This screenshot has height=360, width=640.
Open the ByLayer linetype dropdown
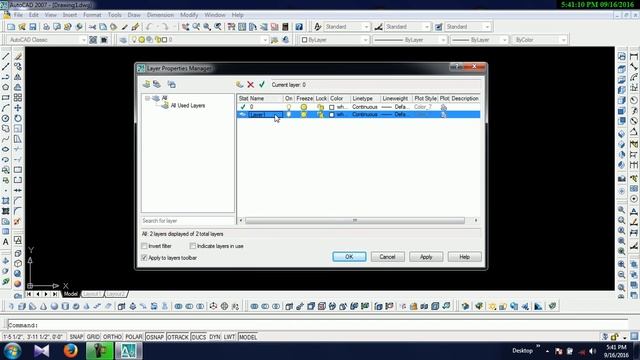tap(443, 40)
